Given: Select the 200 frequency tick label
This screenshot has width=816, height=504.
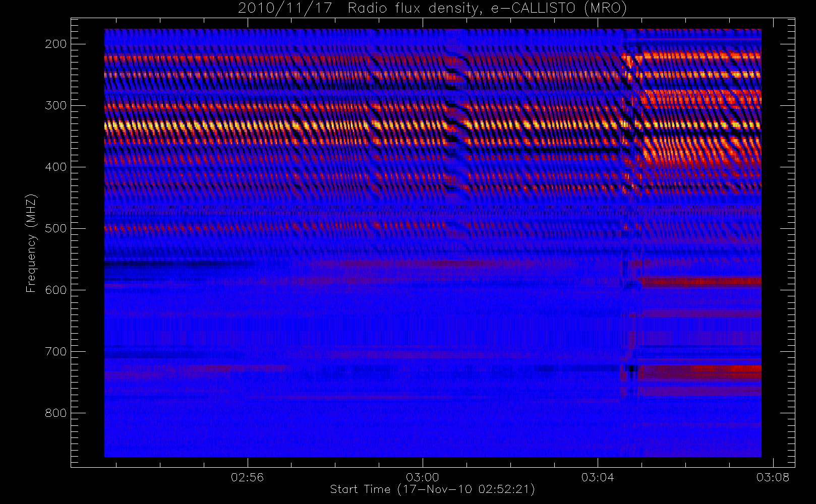Looking at the screenshot, I should pyautogui.click(x=56, y=44).
